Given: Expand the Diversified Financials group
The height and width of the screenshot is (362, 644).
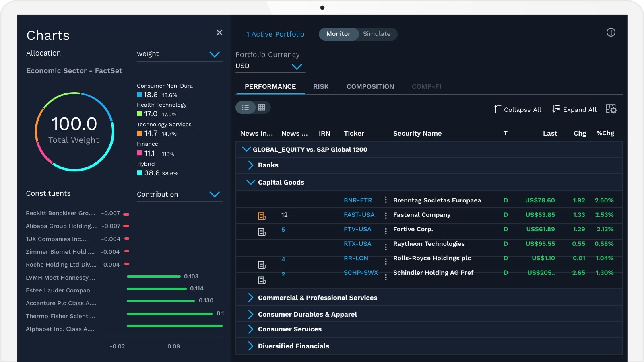Looking at the screenshot, I should coord(250,346).
